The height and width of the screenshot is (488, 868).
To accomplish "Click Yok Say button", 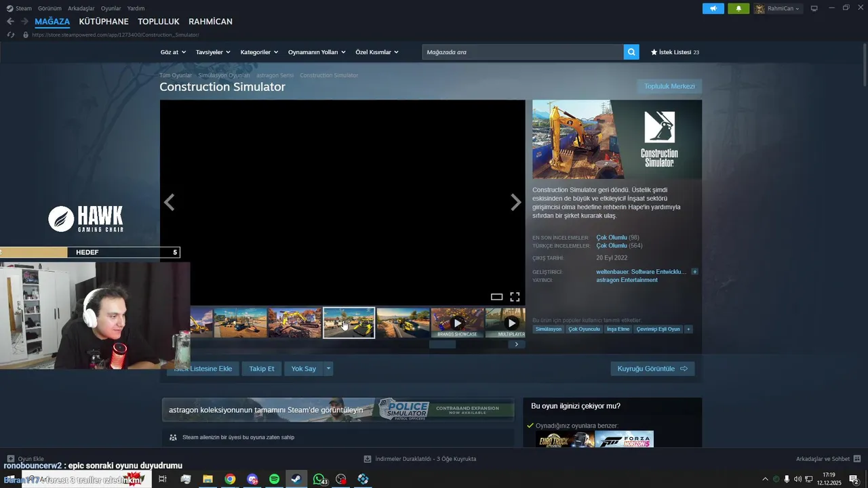I will [x=304, y=369].
